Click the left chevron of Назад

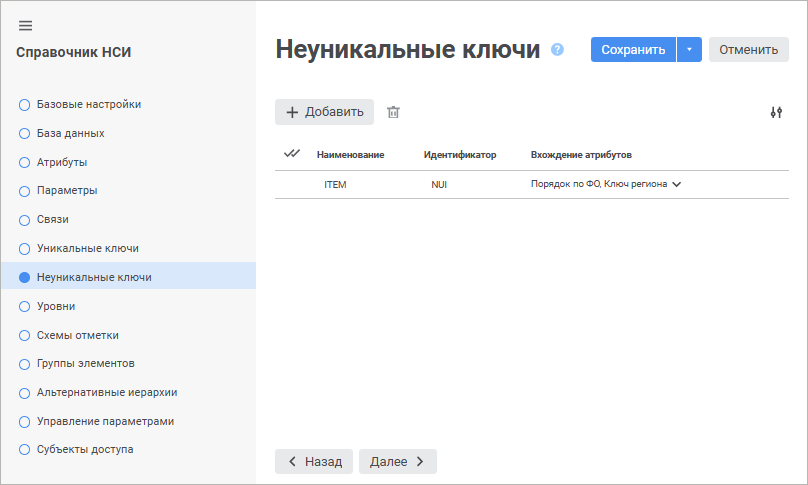tap(292, 461)
